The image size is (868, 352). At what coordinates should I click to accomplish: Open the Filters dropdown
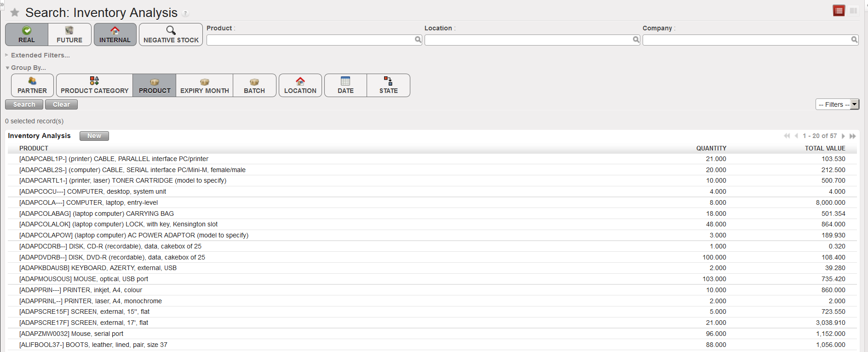(837, 104)
